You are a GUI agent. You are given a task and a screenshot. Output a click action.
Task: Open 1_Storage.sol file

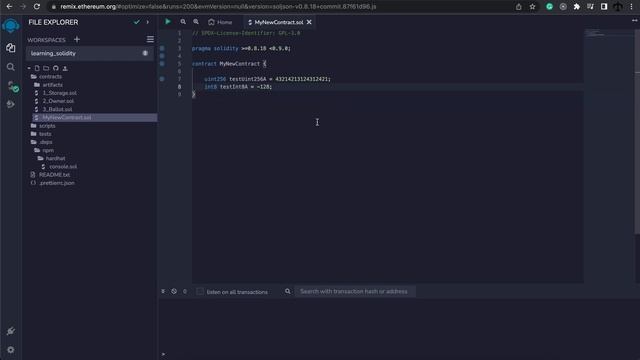tap(60, 93)
